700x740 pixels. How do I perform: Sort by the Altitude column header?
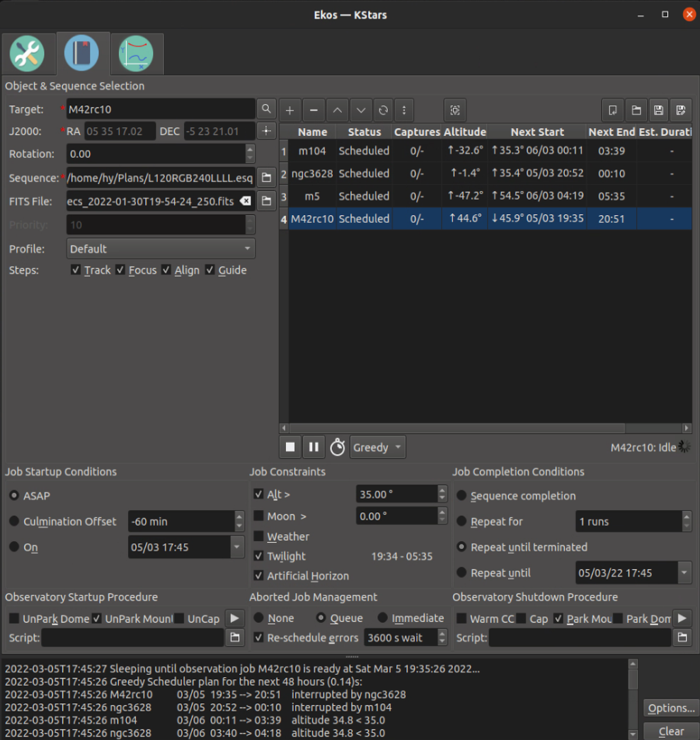click(465, 132)
